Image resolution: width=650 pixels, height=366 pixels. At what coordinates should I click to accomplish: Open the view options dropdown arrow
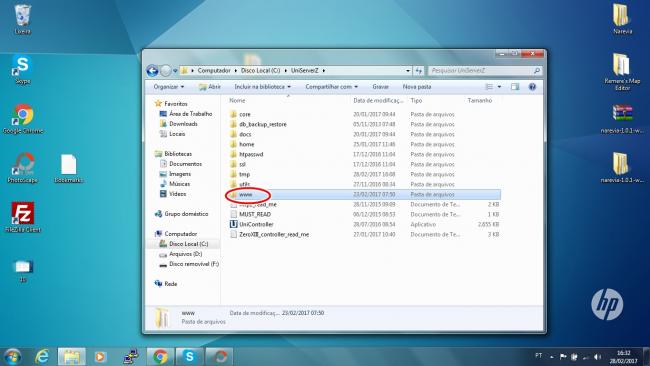499,87
